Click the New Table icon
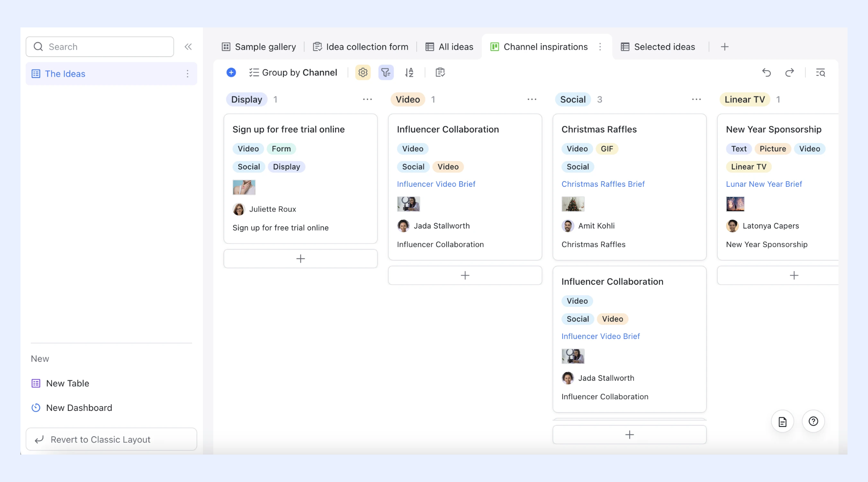 coord(36,383)
